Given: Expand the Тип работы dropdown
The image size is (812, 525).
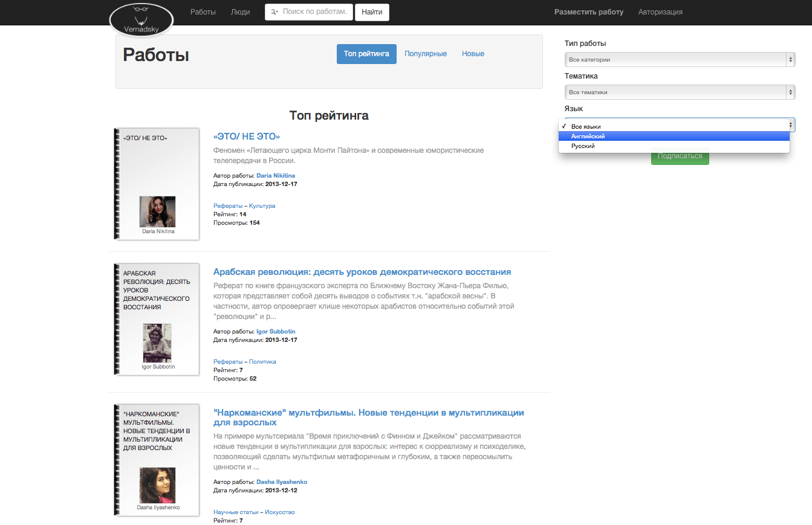Looking at the screenshot, I should [x=680, y=60].
